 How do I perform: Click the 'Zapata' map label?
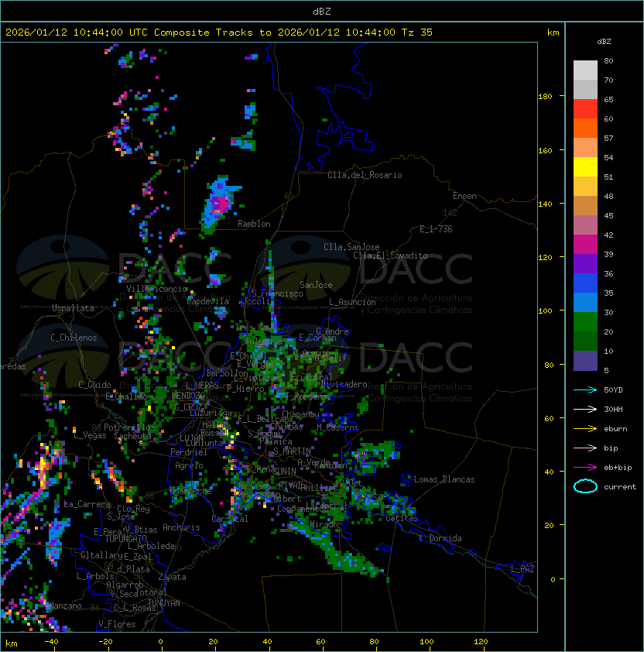click(172, 577)
